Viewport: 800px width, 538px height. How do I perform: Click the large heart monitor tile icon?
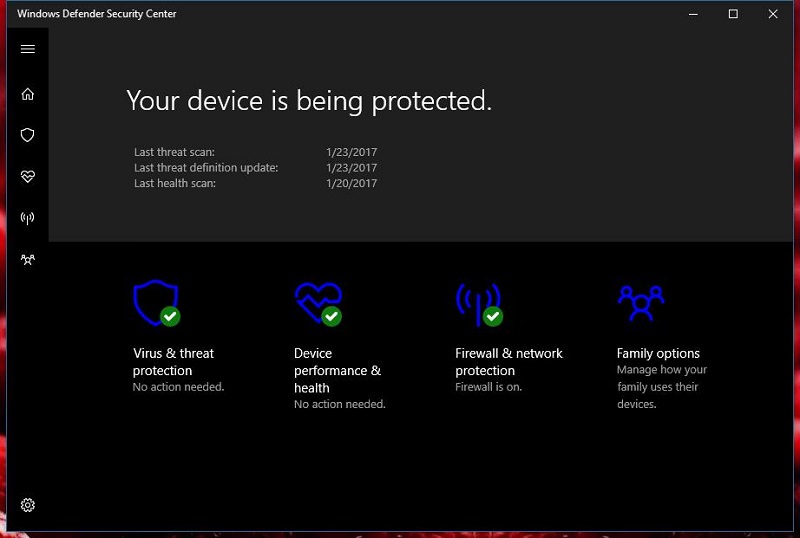(317, 301)
